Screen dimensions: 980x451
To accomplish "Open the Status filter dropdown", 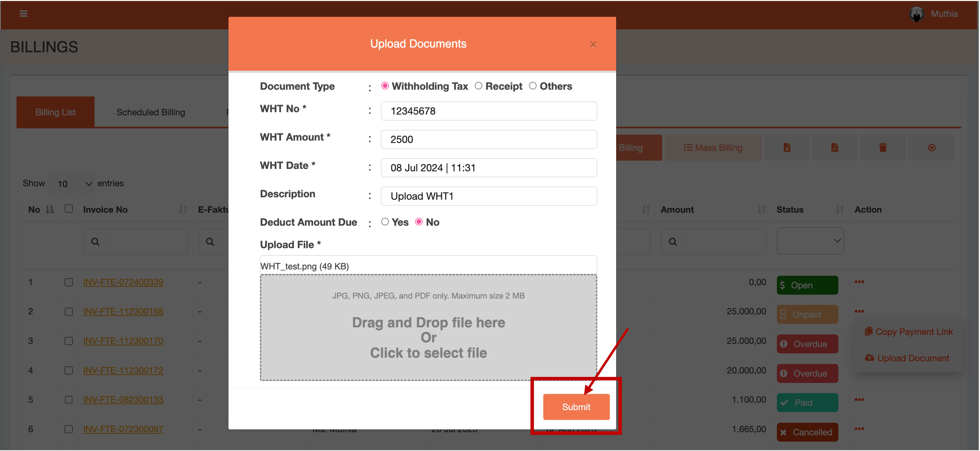I will [810, 241].
